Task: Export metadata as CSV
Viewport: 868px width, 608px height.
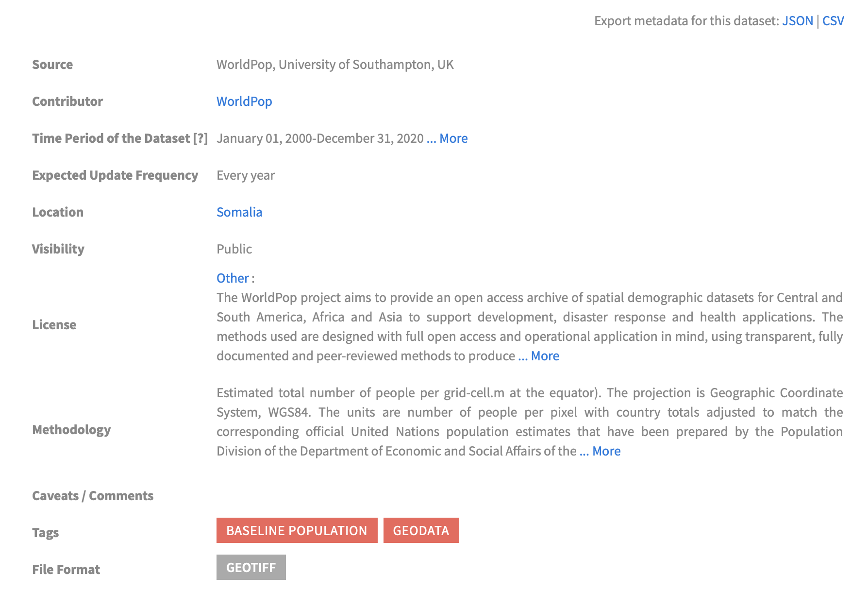Action: click(x=833, y=21)
